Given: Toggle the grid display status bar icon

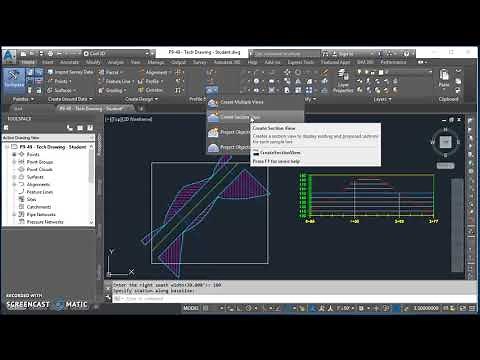Looking at the screenshot, I should click(x=206, y=308).
